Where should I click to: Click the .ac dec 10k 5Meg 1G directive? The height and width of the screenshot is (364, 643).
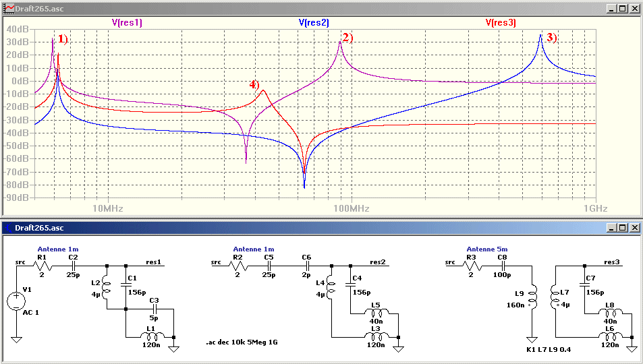point(242,342)
